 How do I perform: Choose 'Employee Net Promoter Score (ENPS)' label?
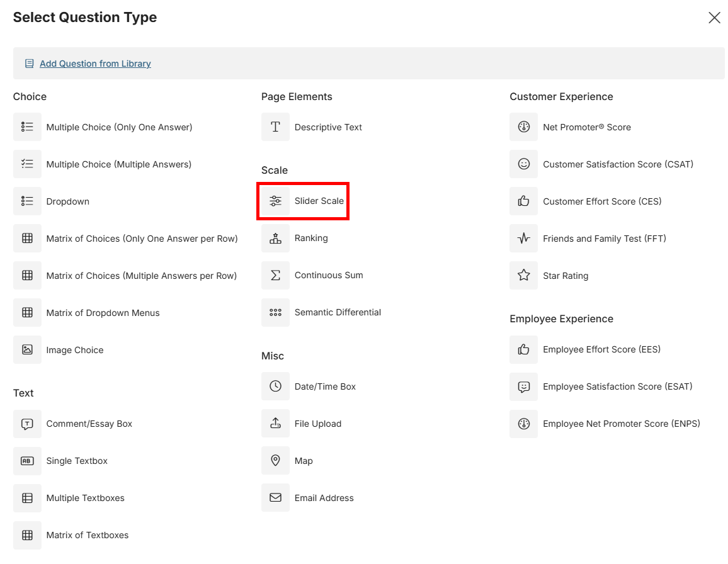[x=622, y=424]
